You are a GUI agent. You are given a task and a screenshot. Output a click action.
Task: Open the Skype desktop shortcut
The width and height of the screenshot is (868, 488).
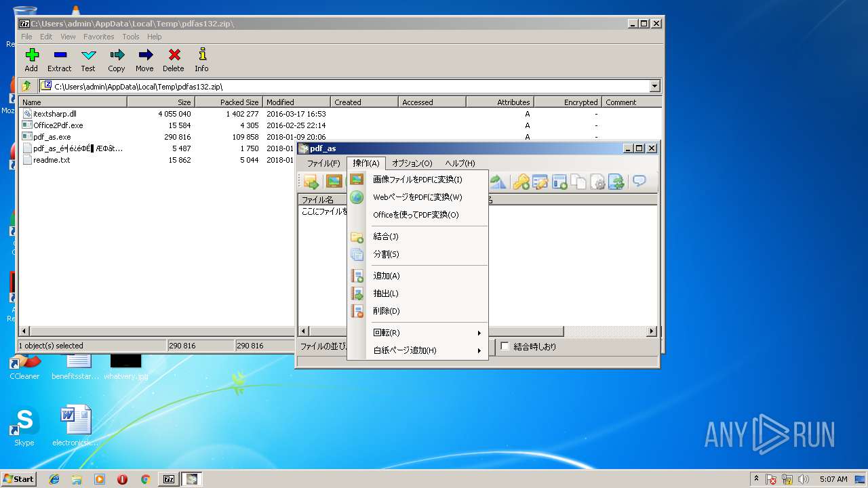[24, 427]
